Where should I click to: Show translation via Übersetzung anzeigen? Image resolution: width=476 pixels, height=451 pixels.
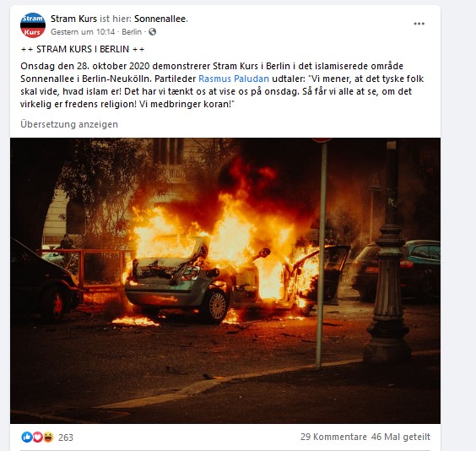pos(69,124)
